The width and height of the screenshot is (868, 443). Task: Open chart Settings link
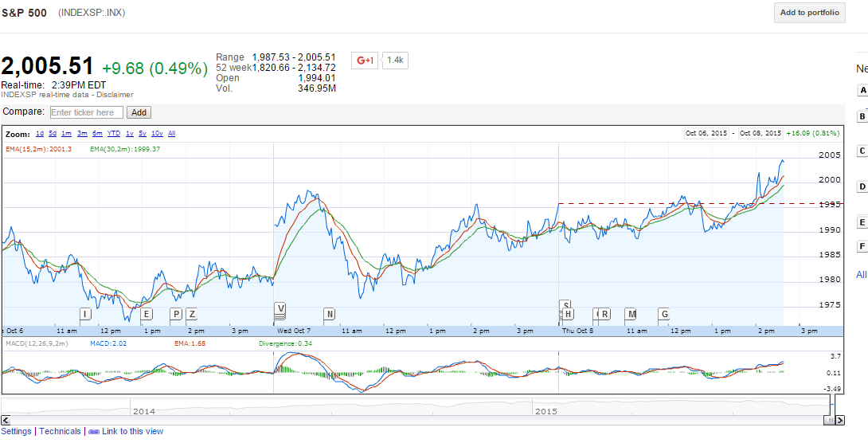click(17, 431)
